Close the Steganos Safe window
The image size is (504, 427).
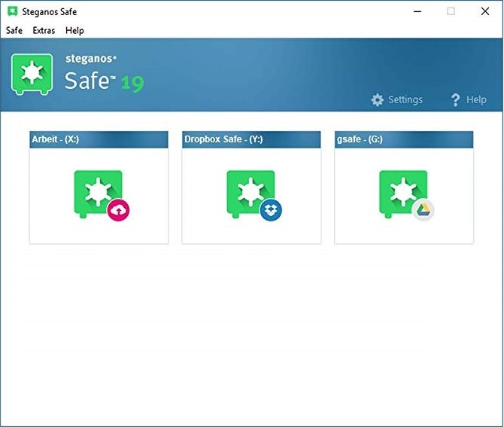(x=485, y=11)
